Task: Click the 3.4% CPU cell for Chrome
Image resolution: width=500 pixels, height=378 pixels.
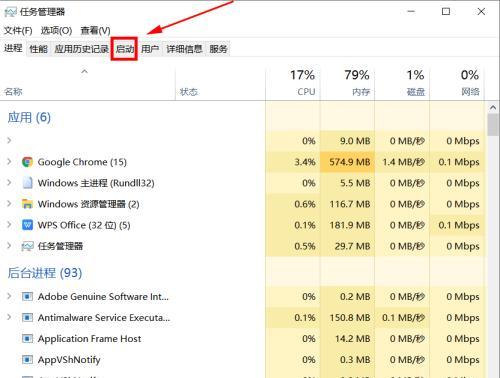Action: tap(293, 162)
